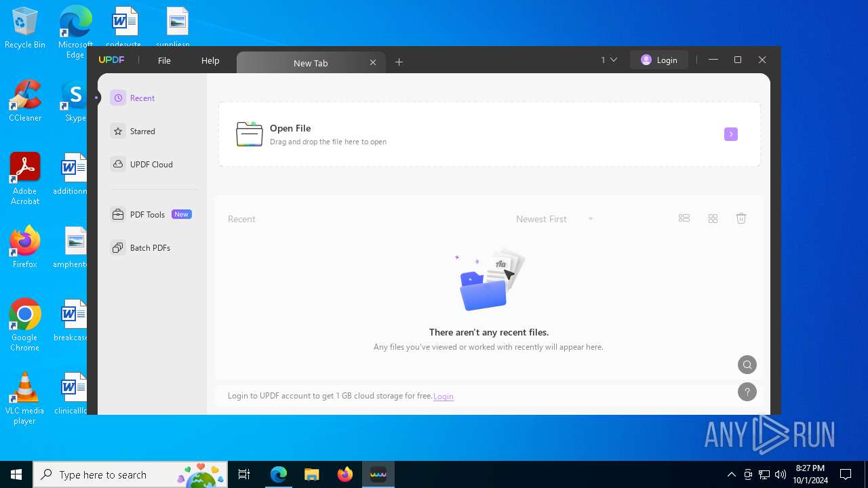Switch recent files to grid view

pos(713,218)
